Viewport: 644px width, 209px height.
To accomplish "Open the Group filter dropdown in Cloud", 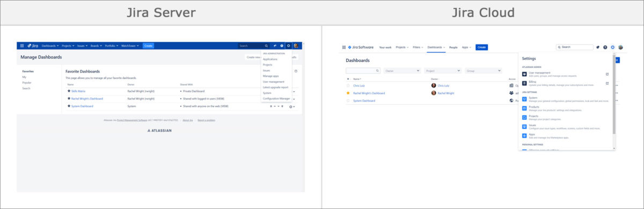I will 483,70.
